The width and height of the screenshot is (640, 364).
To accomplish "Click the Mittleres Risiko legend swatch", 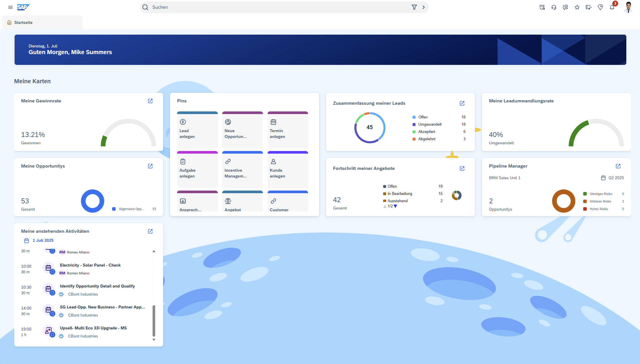I will click(x=585, y=202).
